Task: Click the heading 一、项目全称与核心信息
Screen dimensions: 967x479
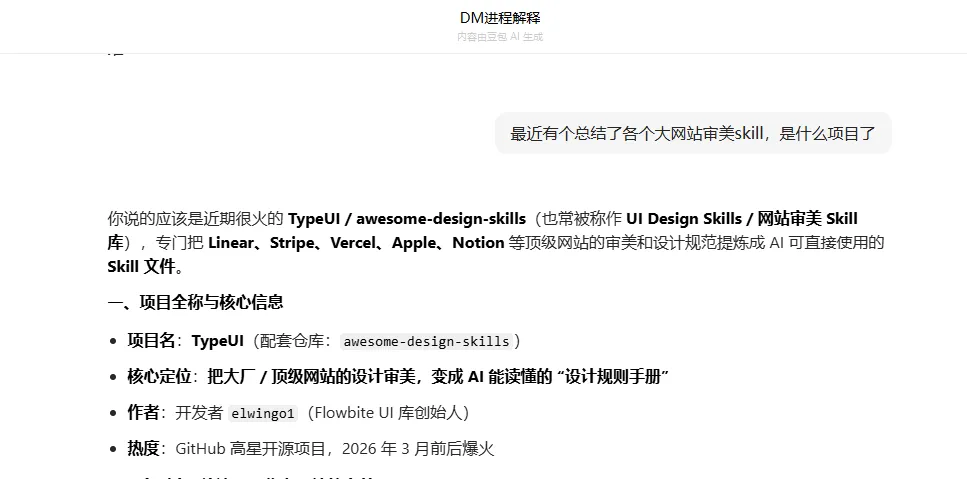Action: pyautogui.click(x=195, y=301)
